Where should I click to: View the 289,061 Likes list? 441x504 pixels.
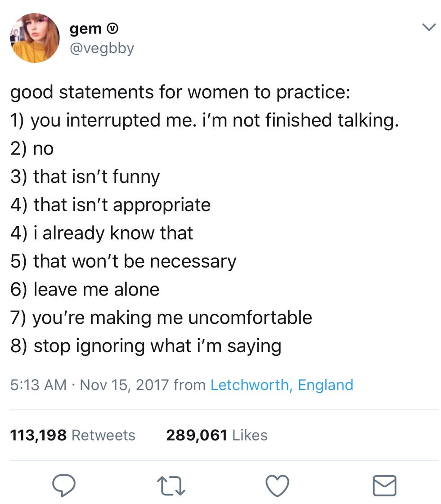216,435
